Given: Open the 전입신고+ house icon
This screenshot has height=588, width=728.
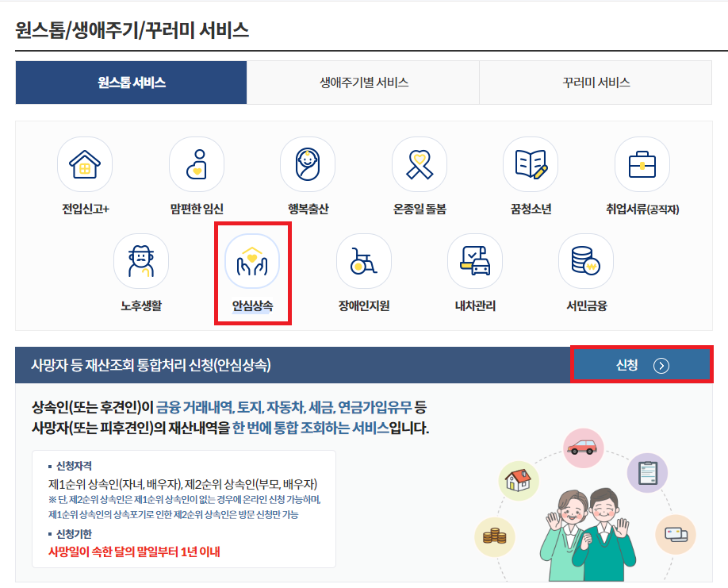Looking at the screenshot, I should [x=85, y=164].
